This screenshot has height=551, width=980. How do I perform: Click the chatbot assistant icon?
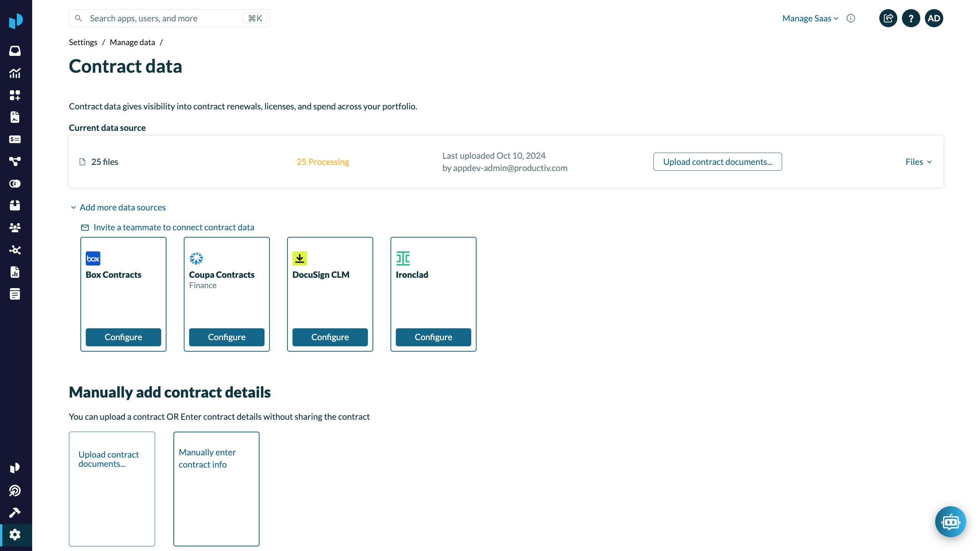pos(950,522)
